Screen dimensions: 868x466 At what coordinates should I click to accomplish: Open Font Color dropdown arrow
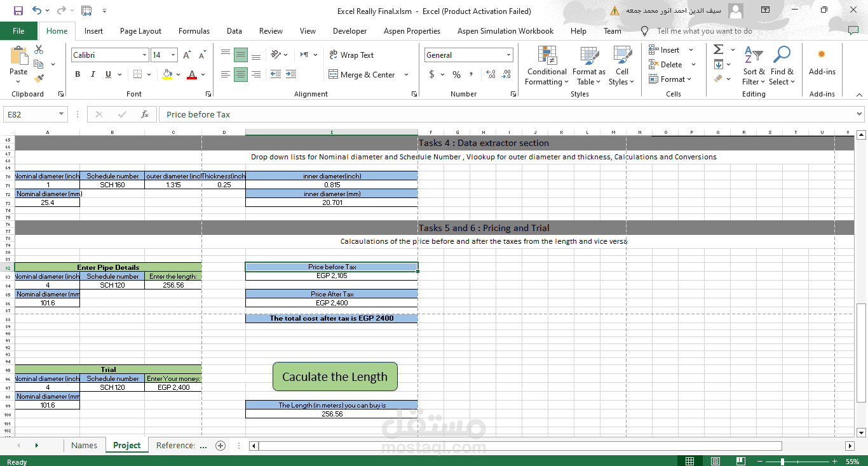(203, 74)
